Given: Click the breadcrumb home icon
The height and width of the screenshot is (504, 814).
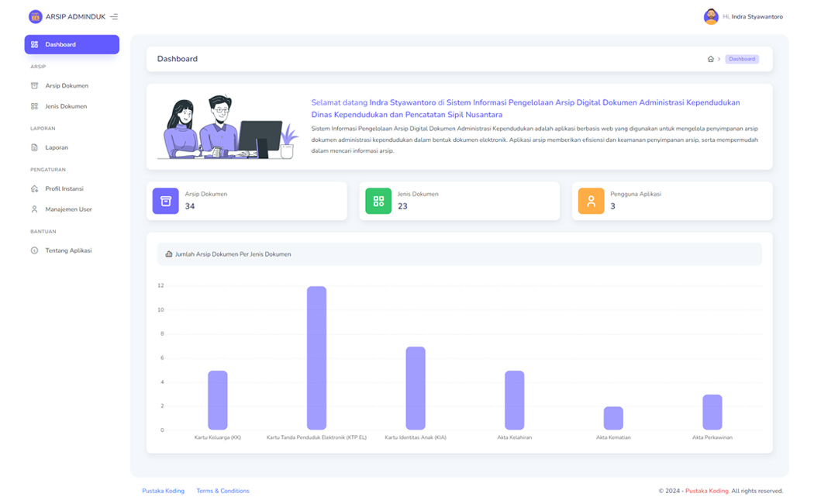Looking at the screenshot, I should pyautogui.click(x=711, y=59).
